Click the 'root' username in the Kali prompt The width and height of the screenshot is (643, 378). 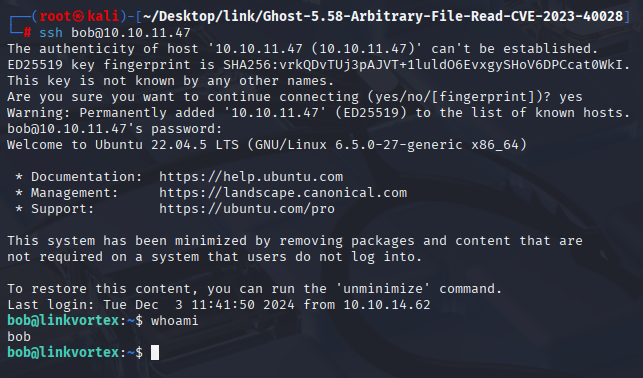click(55, 16)
